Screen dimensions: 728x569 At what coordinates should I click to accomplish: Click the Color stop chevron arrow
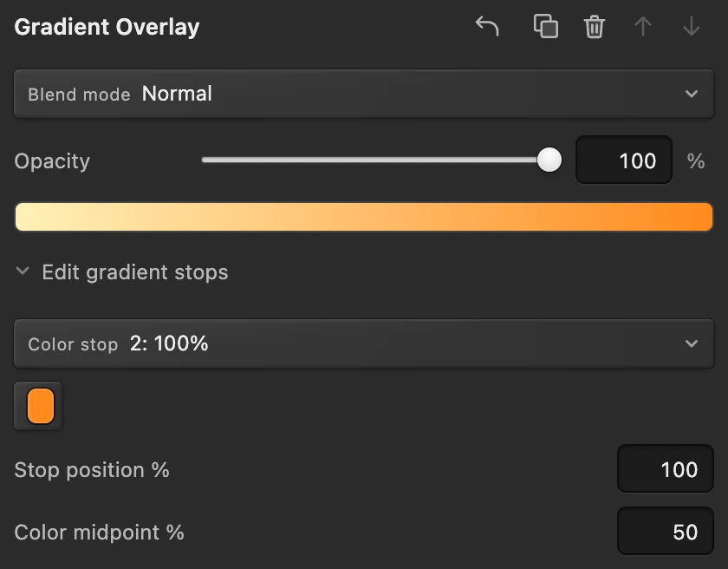(x=692, y=343)
